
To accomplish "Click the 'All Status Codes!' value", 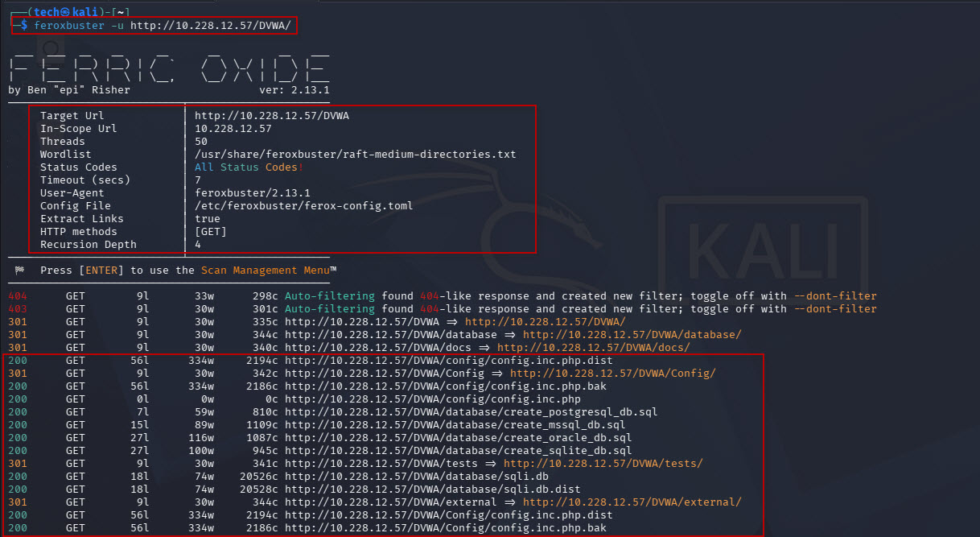I will tap(249, 167).
